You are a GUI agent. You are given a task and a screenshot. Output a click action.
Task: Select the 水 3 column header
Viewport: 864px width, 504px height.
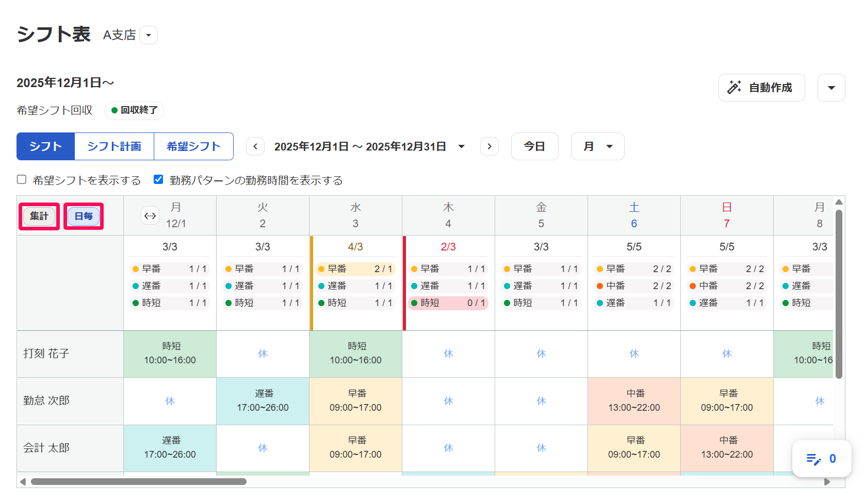[x=355, y=215]
